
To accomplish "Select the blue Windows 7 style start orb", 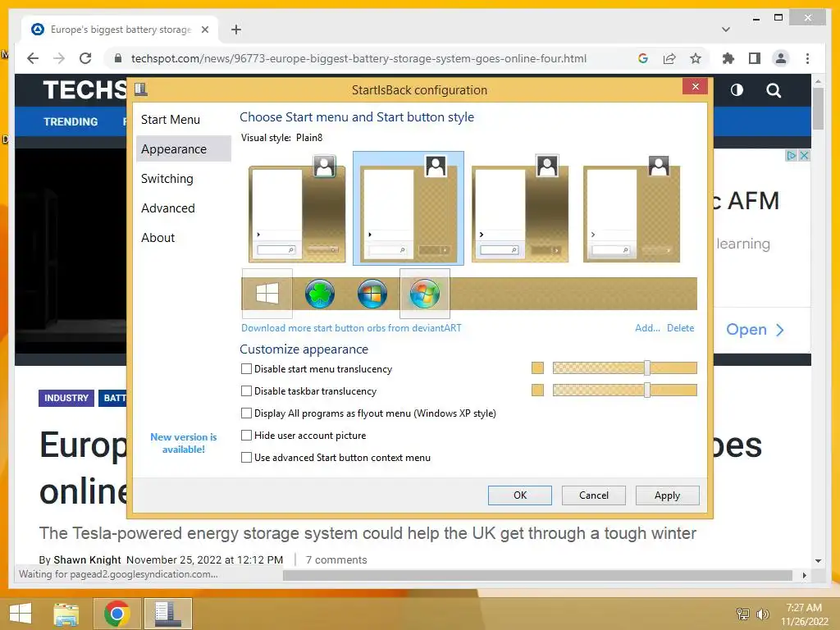I will [x=372, y=294].
